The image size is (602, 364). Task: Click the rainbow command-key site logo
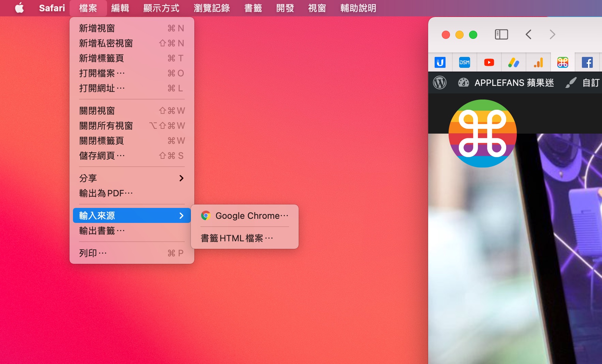[483, 133]
